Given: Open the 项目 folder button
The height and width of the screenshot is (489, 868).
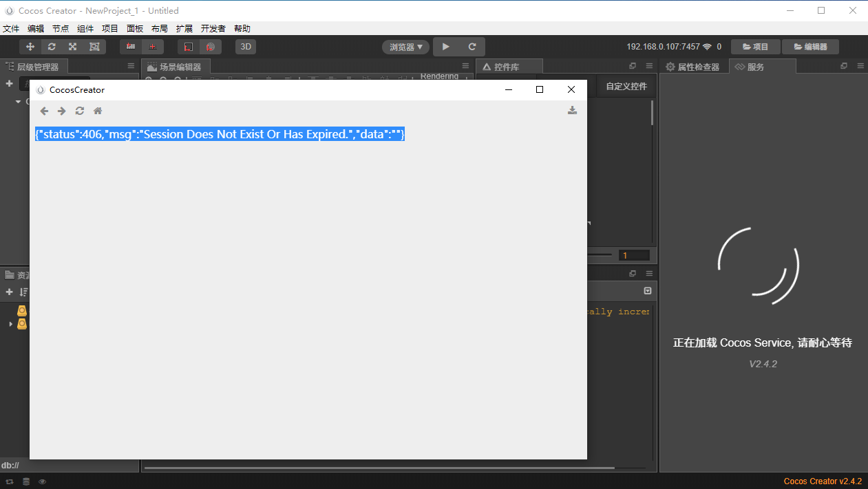Looking at the screenshot, I should [x=755, y=47].
